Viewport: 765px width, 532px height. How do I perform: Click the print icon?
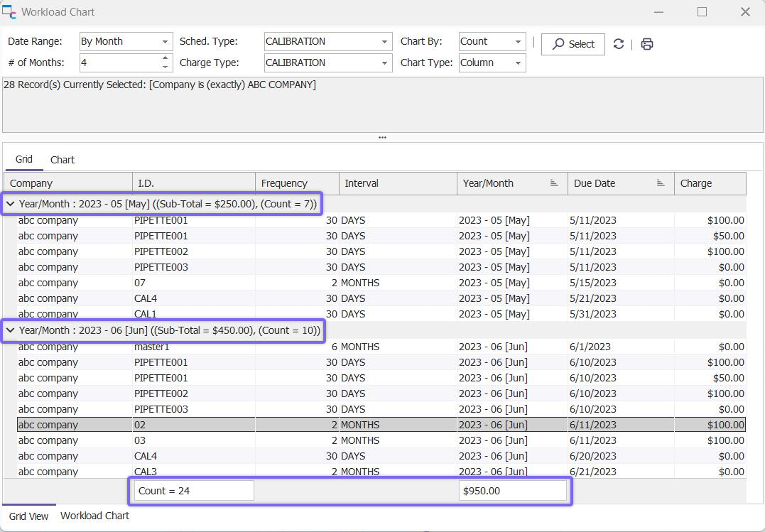click(646, 44)
